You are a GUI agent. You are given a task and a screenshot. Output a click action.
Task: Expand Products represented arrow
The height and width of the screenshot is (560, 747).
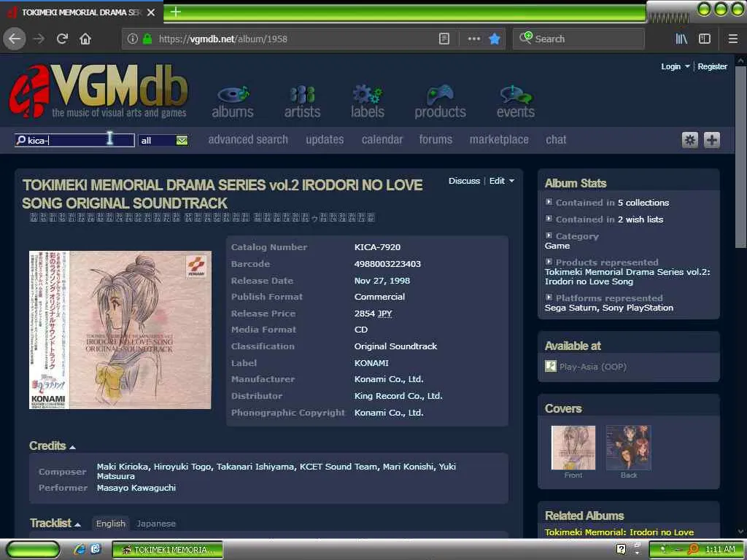click(x=549, y=262)
